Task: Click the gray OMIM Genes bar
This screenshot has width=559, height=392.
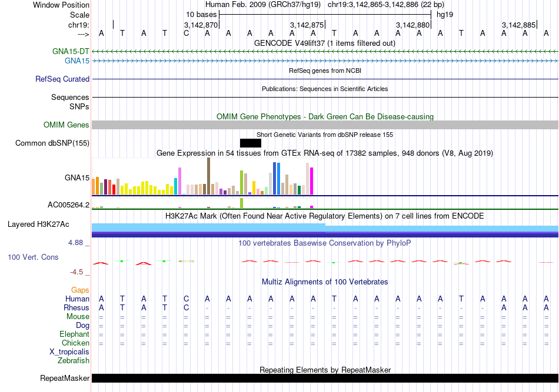Action: click(x=325, y=125)
